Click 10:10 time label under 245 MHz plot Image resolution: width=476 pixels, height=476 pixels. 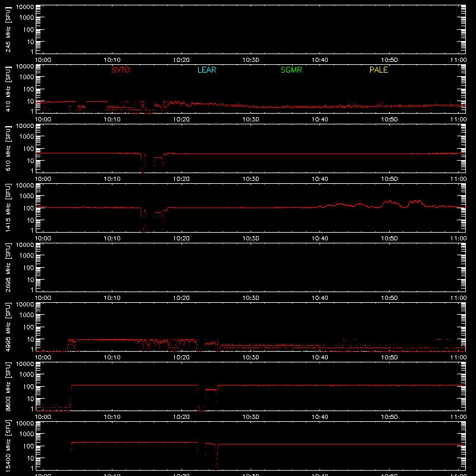[112, 60]
